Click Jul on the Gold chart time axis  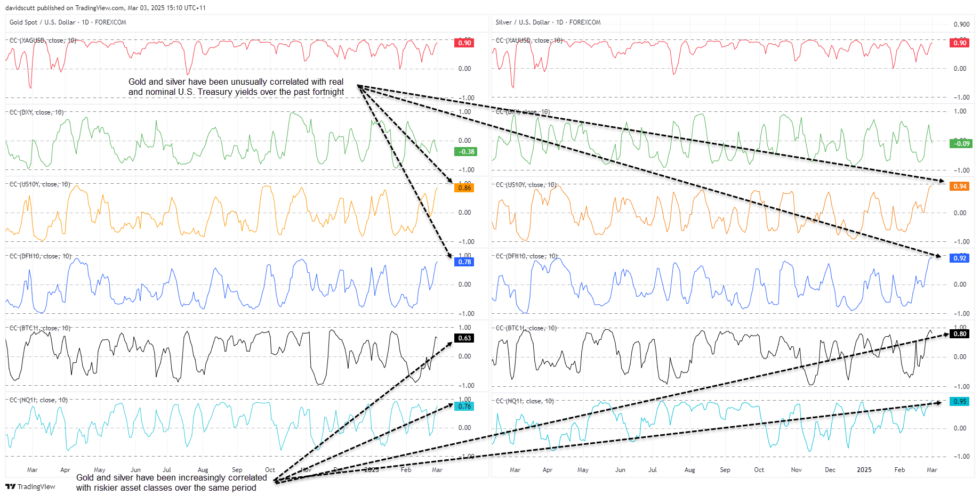pyautogui.click(x=167, y=470)
